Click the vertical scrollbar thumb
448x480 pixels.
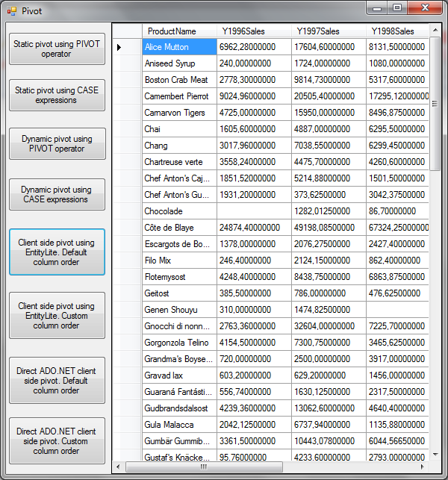(435, 104)
